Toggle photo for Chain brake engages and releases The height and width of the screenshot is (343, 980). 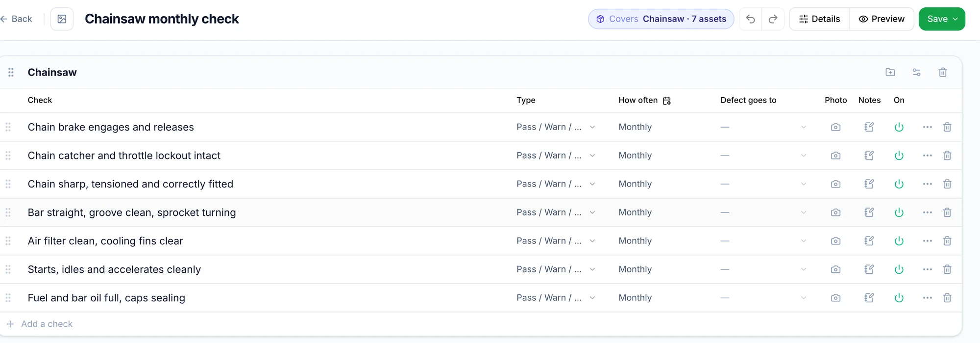836,127
